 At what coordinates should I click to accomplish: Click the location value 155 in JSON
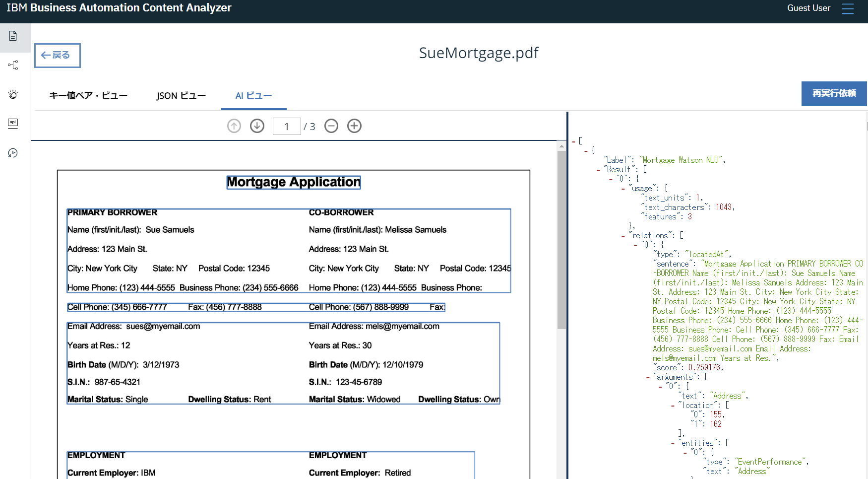[716, 415]
